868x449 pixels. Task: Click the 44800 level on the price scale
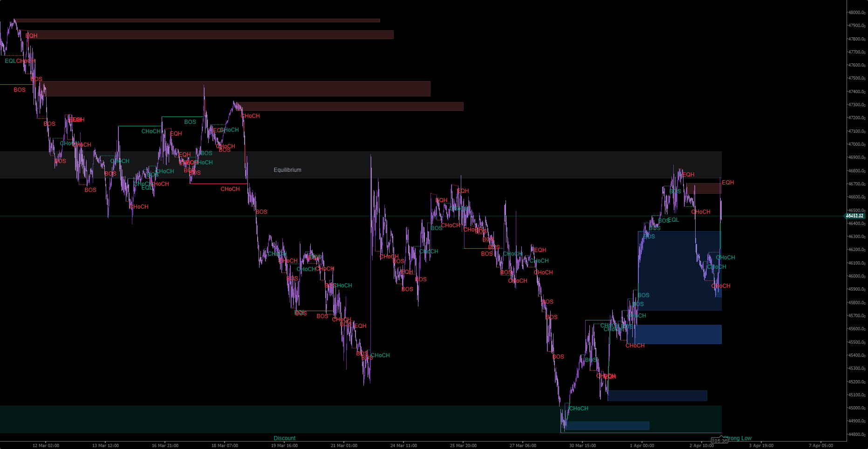[x=856, y=435]
